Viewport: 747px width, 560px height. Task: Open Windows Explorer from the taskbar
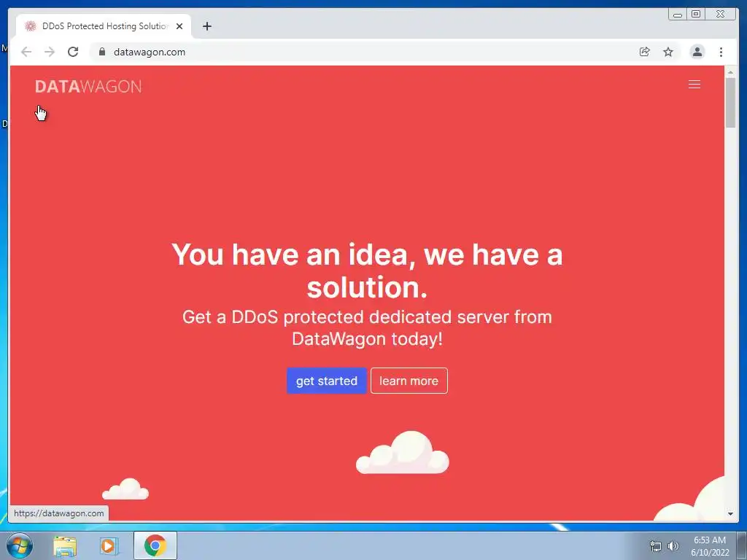(65, 546)
